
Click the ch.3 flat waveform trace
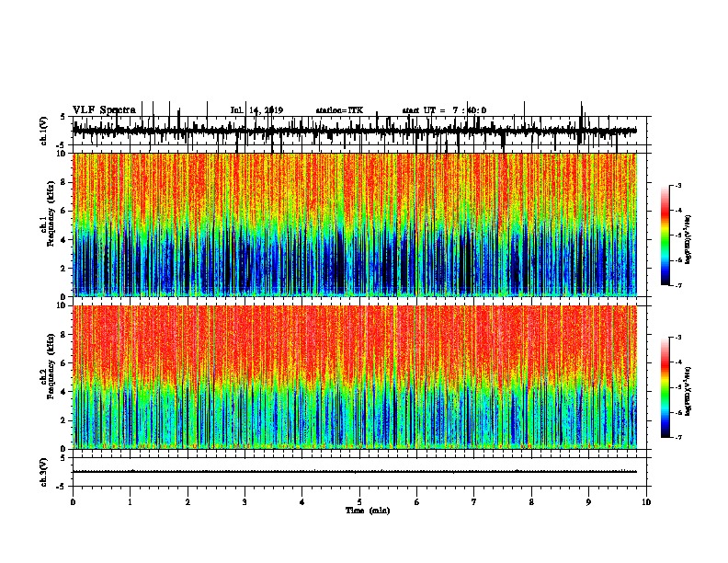[355, 472]
